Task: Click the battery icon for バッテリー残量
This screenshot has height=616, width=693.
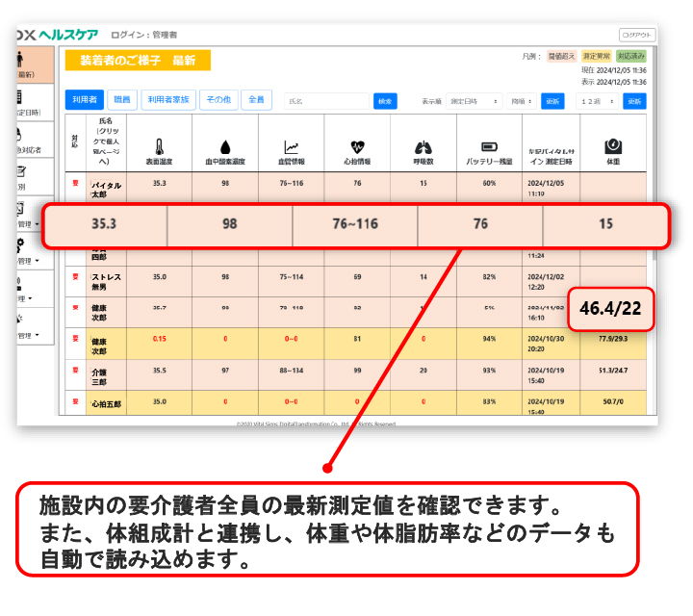Action: [x=489, y=147]
